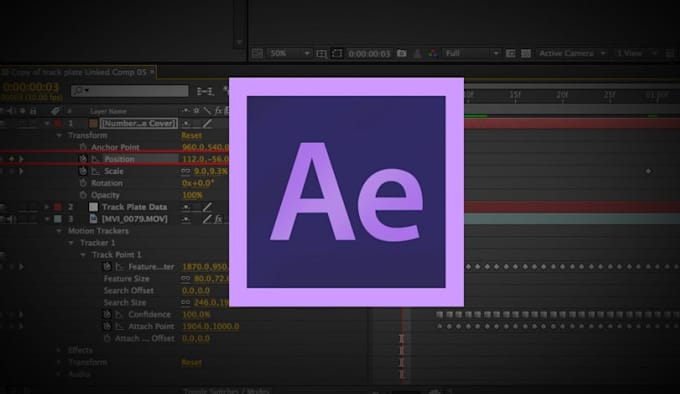Open Show Channel RGB circles icon
The height and width of the screenshot is (394, 680).
click(432, 54)
